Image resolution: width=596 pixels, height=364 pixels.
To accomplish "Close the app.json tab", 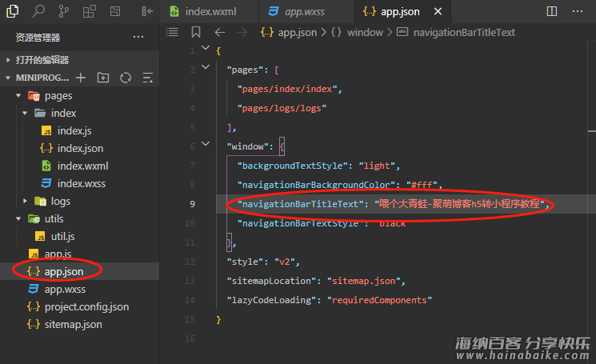I will [438, 11].
